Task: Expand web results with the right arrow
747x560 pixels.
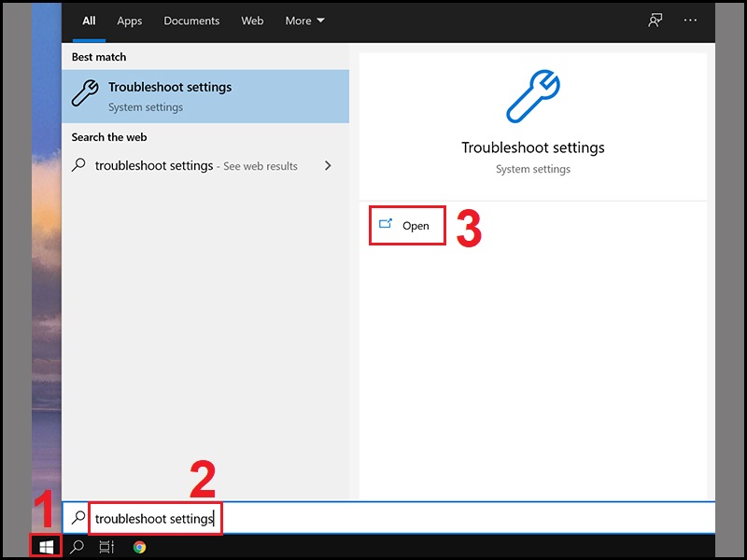Action: coord(328,165)
